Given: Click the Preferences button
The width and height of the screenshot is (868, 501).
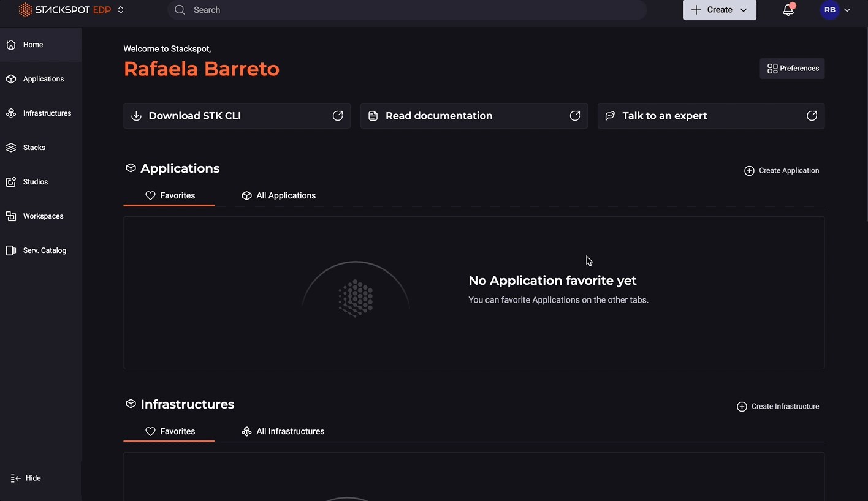Looking at the screenshot, I should tap(792, 69).
